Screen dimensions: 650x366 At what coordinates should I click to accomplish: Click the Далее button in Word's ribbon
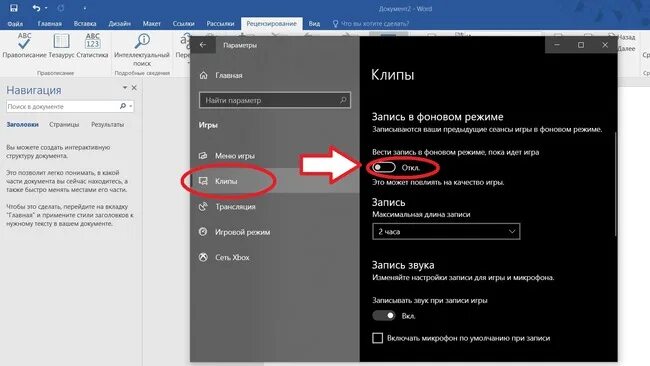tap(626, 48)
